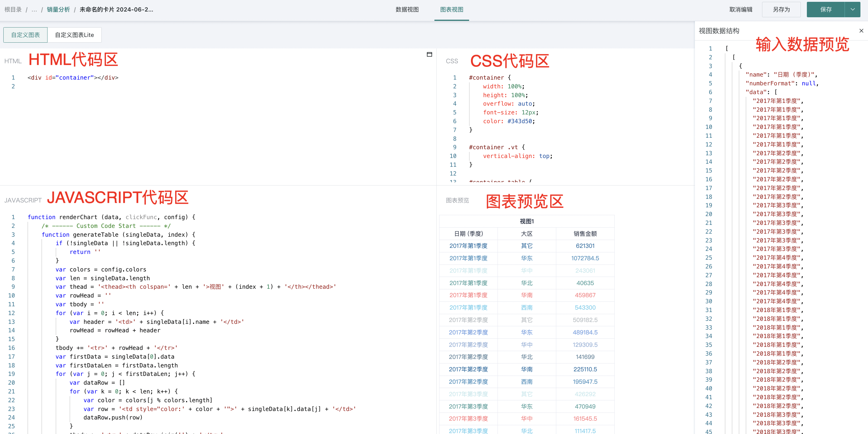
Task: Click the "name": "日期 (季度)" JSON line
Action: (781, 75)
